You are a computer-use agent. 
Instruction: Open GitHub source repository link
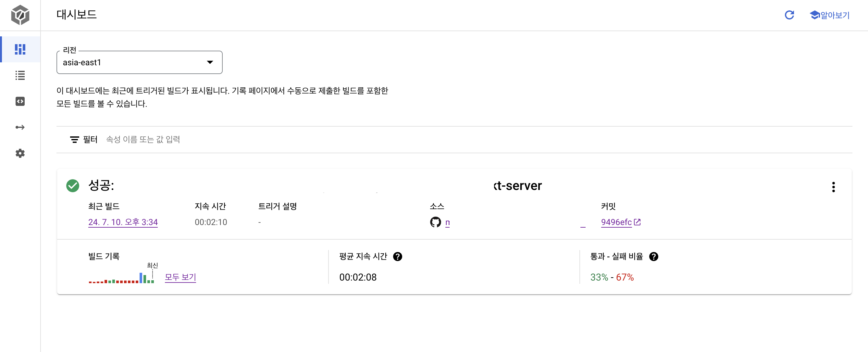(447, 222)
